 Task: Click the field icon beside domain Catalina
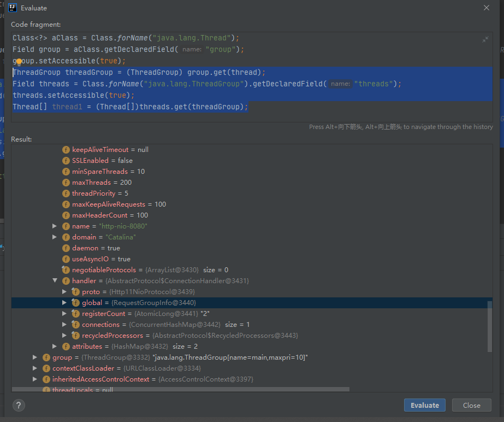pyautogui.click(x=66, y=237)
